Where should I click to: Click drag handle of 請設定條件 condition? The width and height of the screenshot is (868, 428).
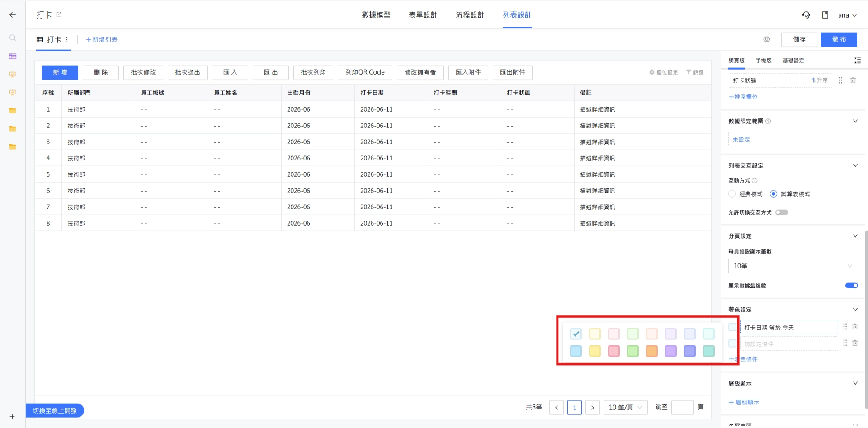[845, 343]
